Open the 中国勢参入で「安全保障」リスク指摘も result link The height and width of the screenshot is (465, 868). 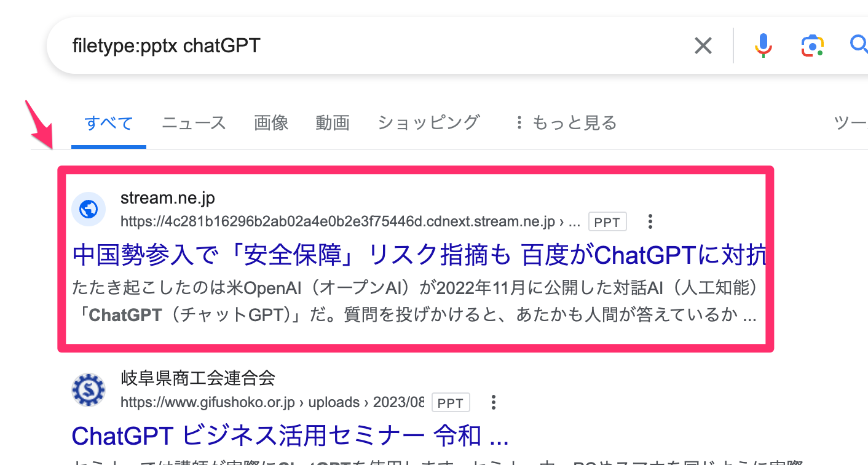(x=419, y=255)
